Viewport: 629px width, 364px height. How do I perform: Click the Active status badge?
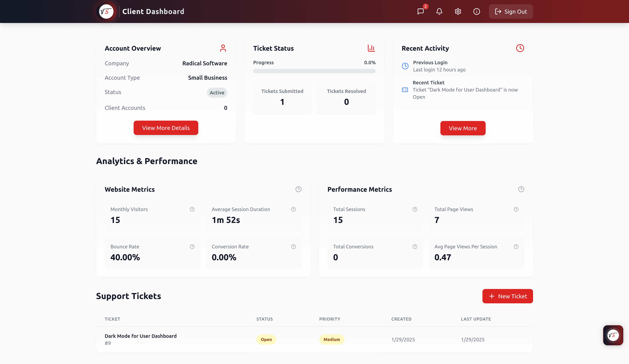pyautogui.click(x=217, y=93)
